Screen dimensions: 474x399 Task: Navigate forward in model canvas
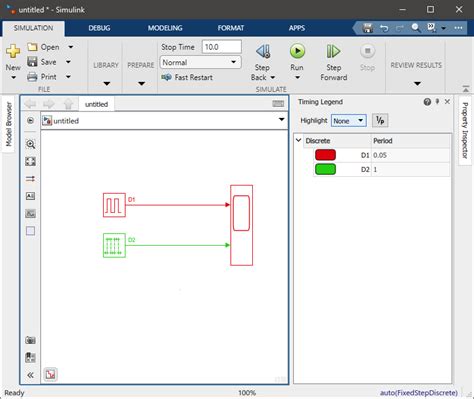point(49,104)
